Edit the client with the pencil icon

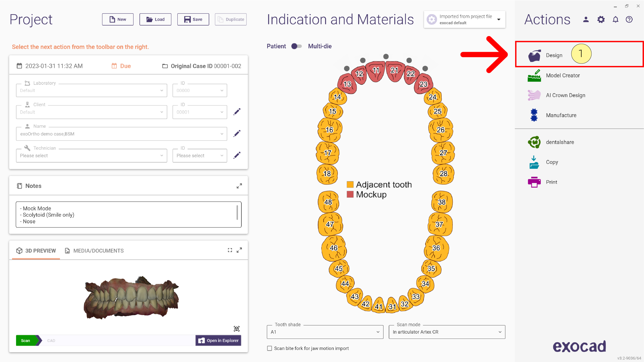coord(237,112)
